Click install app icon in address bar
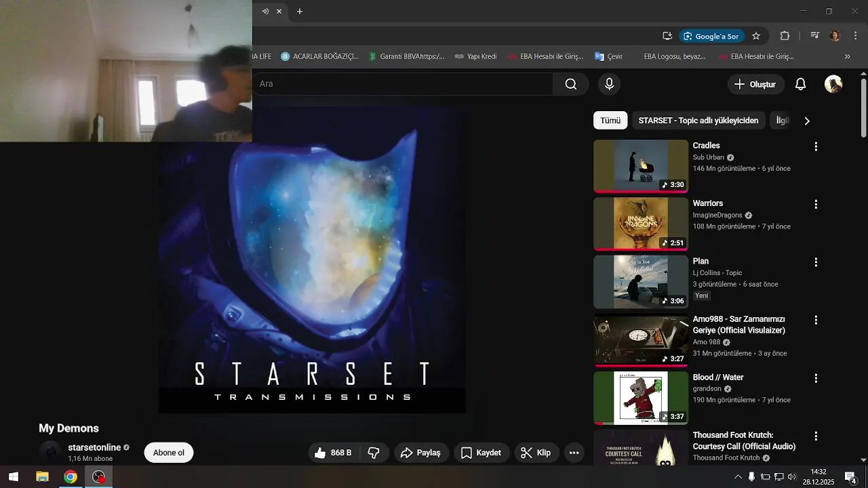The image size is (868, 488). pos(667,36)
